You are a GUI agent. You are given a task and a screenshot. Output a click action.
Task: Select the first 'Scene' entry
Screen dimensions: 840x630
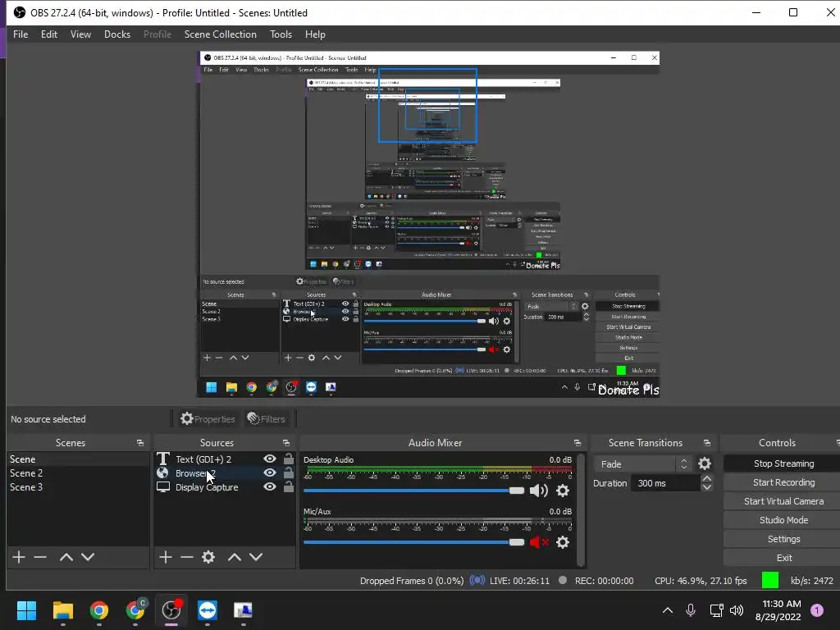click(78, 459)
